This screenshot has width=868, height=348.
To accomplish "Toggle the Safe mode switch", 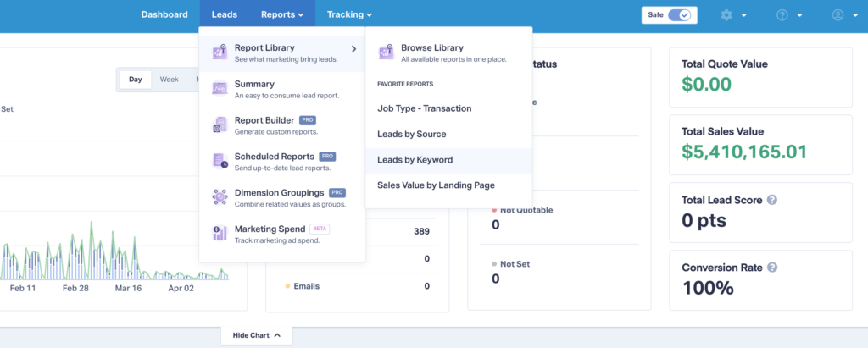I will (x=679, y=15).
